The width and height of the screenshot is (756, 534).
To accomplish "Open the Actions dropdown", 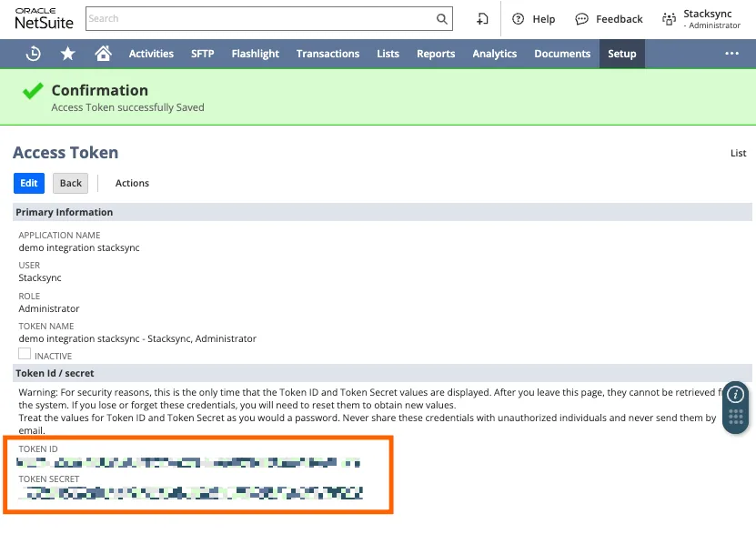I will pyautogui.click(x=132, y=183).
